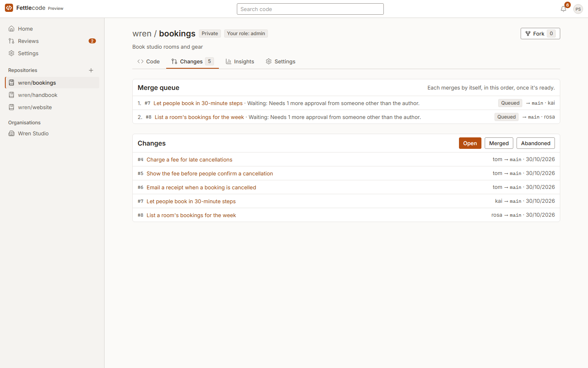Click 'Your role: admin' badge
Viewport: 588px width, 368px height.
(246, 34)
